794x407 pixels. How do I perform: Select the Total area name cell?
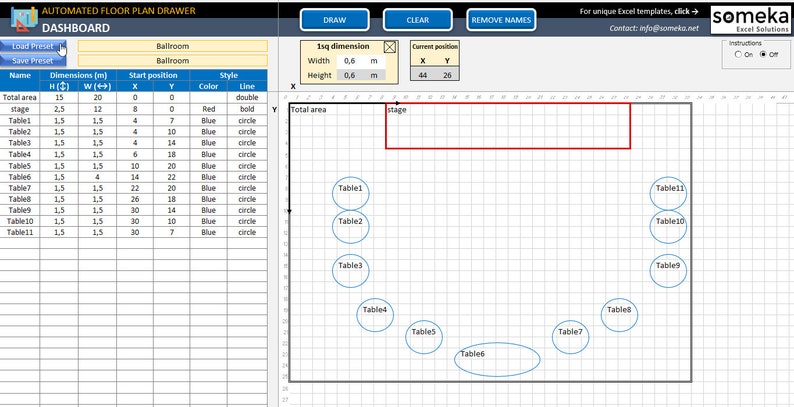pyautogui.click(x=20, y=97)
